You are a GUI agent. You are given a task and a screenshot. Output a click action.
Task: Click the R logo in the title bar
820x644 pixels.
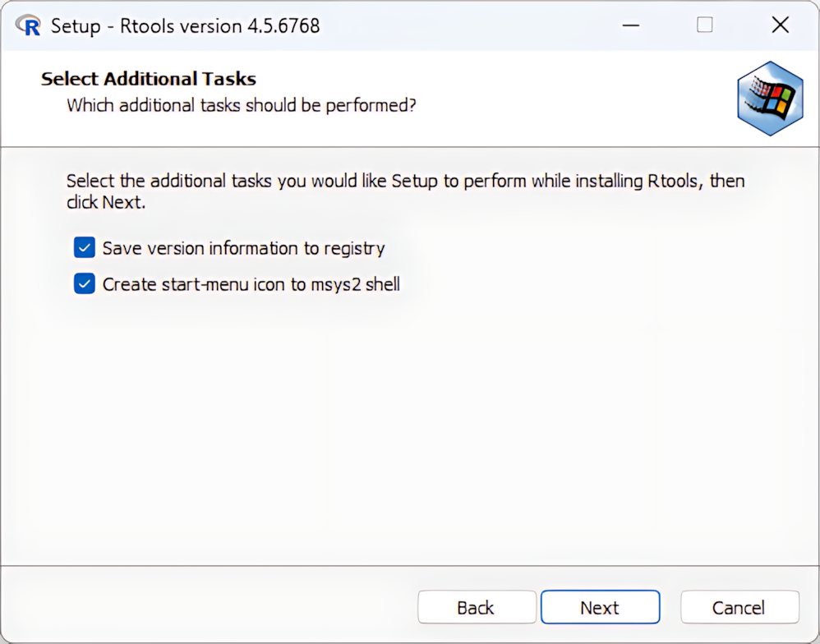(28, 25)
